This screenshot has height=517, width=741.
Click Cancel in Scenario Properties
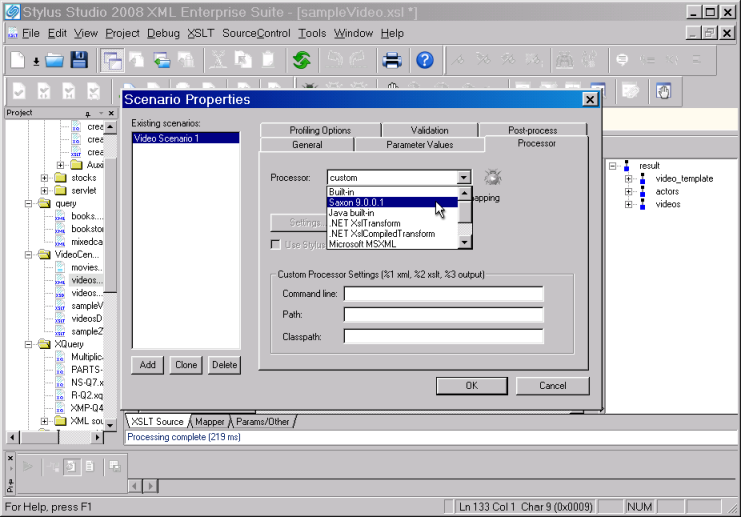coord(552,386)
